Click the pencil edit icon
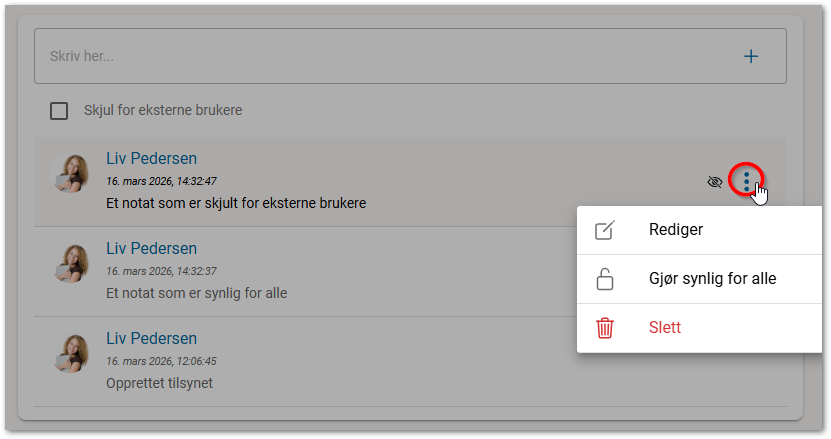This screenshot has width=831, height=439. (605, 230)
